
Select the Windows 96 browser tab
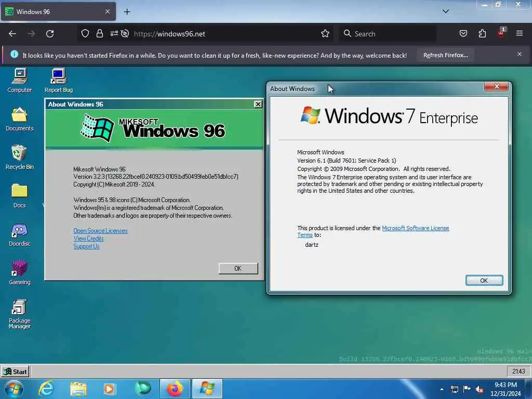tap(58, 11)
